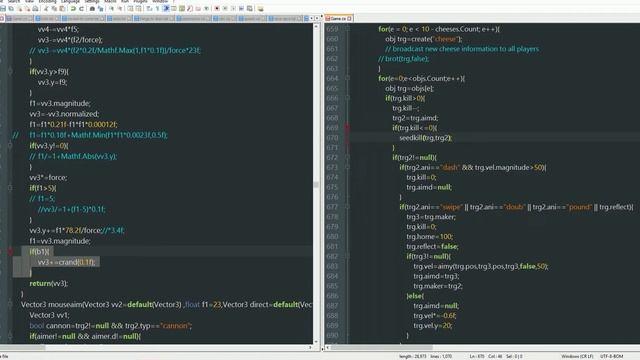Screen dimensions: 640x360
Task: Click the "UTF-8-BOM" encoding status entry
Action: (x=611, y=356)
